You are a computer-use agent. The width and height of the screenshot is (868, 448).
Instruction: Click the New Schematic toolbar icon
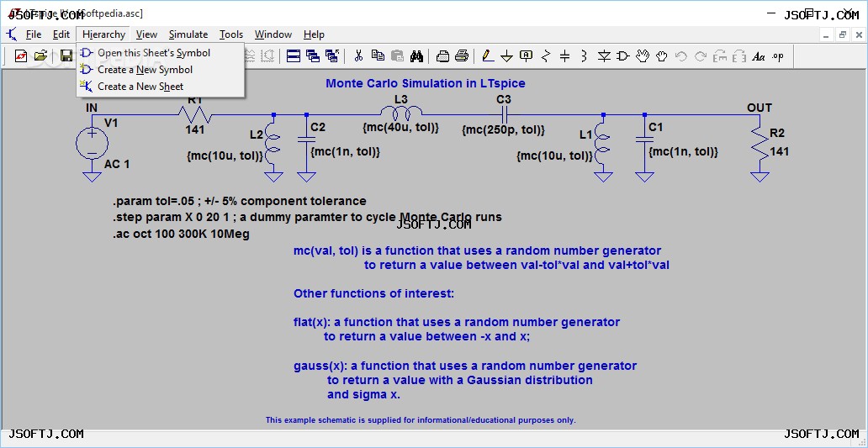click(x=20, y=55)
